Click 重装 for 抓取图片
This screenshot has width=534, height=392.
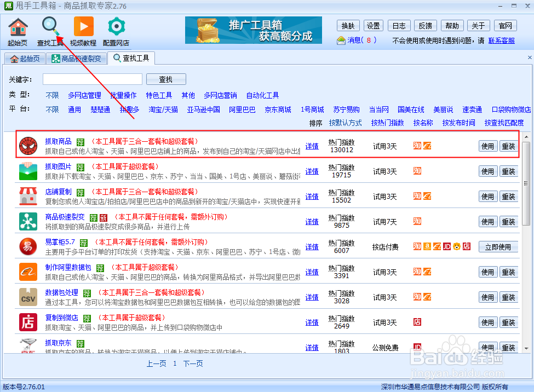pos(508,171)
